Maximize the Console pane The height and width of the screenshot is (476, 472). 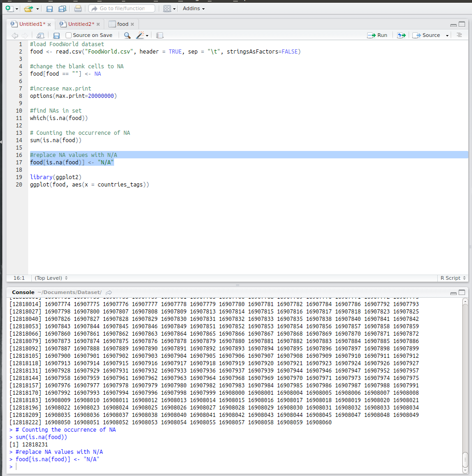[x=462, y=292]
